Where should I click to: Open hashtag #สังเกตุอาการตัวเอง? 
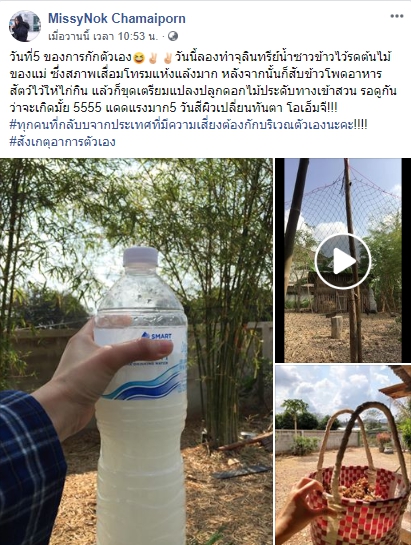[x=62, y=142]
